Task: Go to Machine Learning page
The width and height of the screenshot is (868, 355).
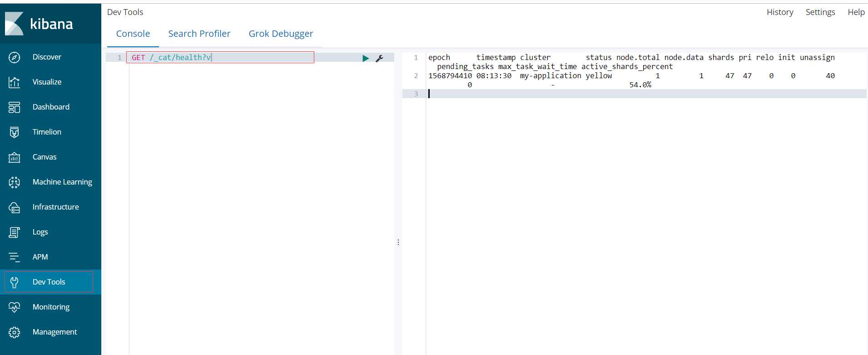Action: click(62, 182)
